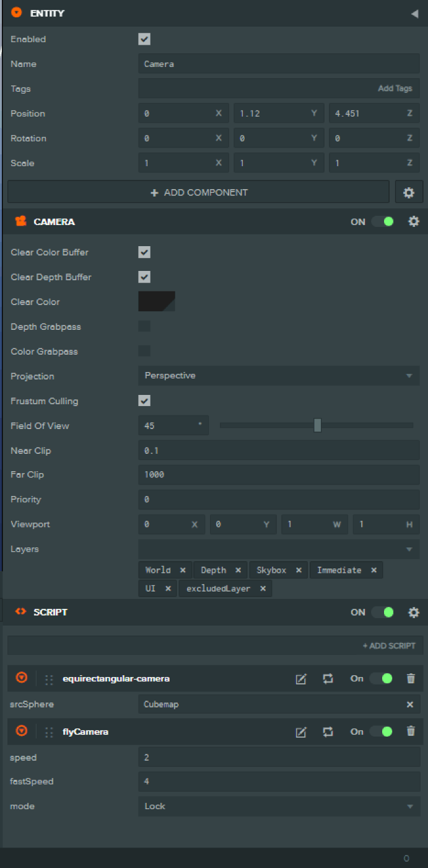Toggle Frustum Culling checkbox
The image size is (428, 868).
144,401
